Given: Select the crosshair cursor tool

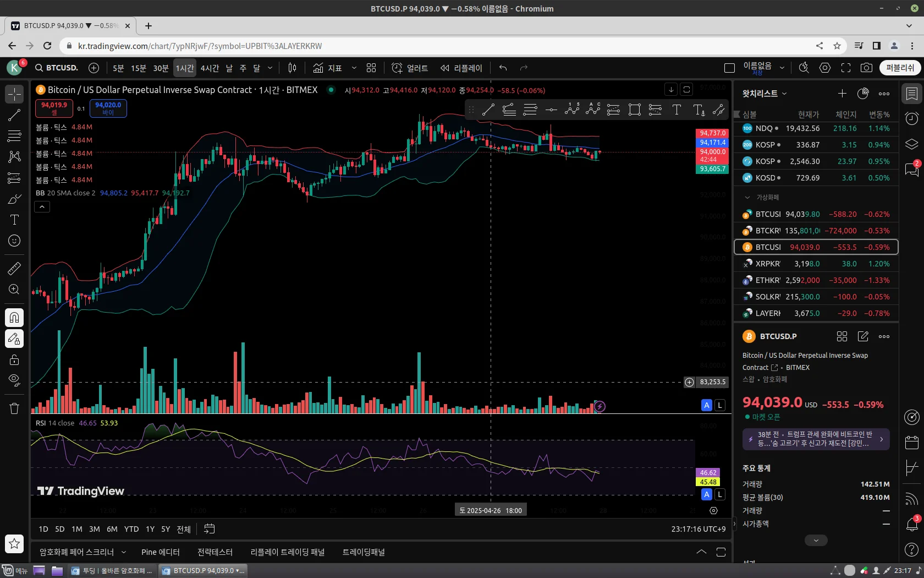Looking at the screenshot, I should [14, 94].
